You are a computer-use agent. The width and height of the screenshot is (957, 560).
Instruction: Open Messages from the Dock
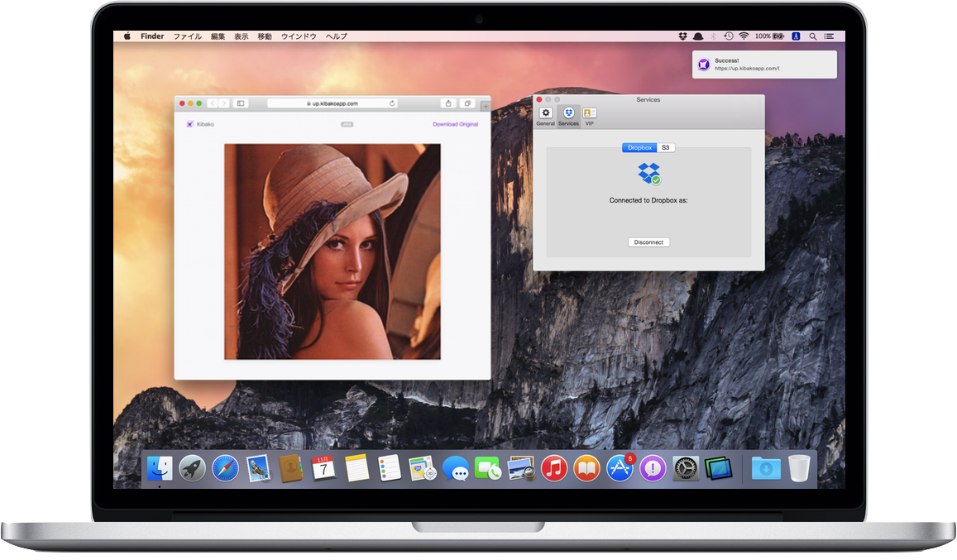(x=455, y=469)
